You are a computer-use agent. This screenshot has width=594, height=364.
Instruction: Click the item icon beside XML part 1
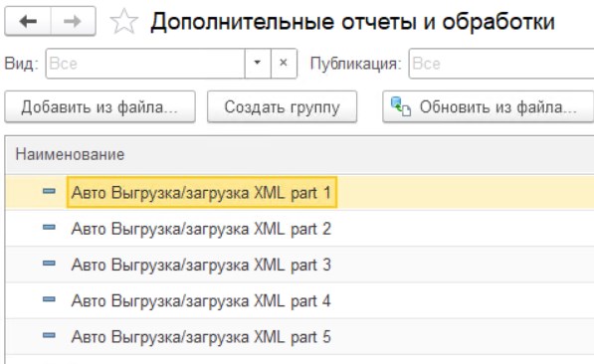tap(49, 191)
